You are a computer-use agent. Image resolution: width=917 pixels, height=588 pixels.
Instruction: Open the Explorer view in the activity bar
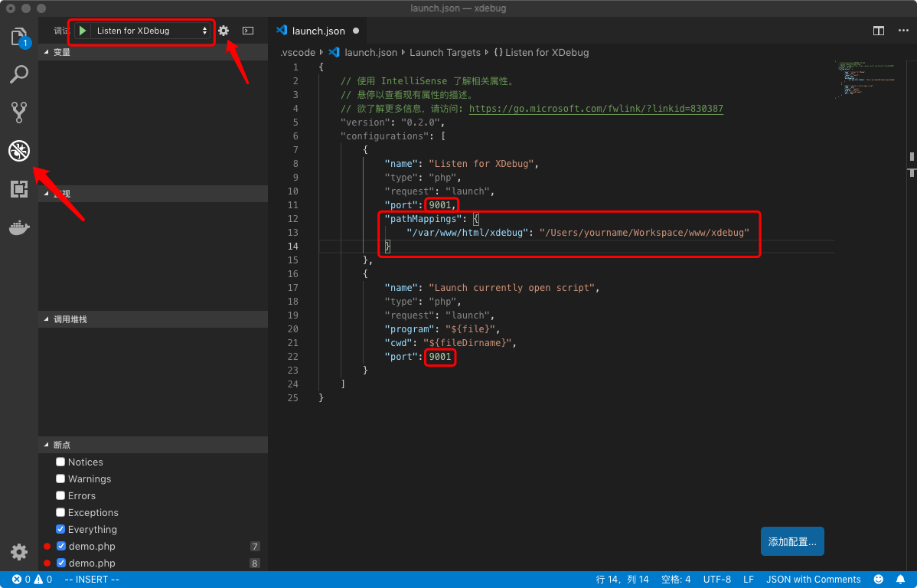pos(18,34)
